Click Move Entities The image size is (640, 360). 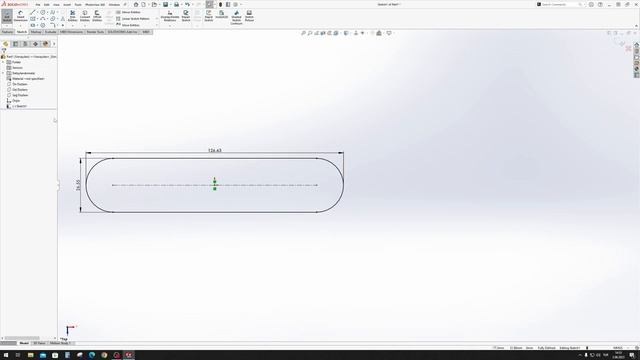[128, 25]
